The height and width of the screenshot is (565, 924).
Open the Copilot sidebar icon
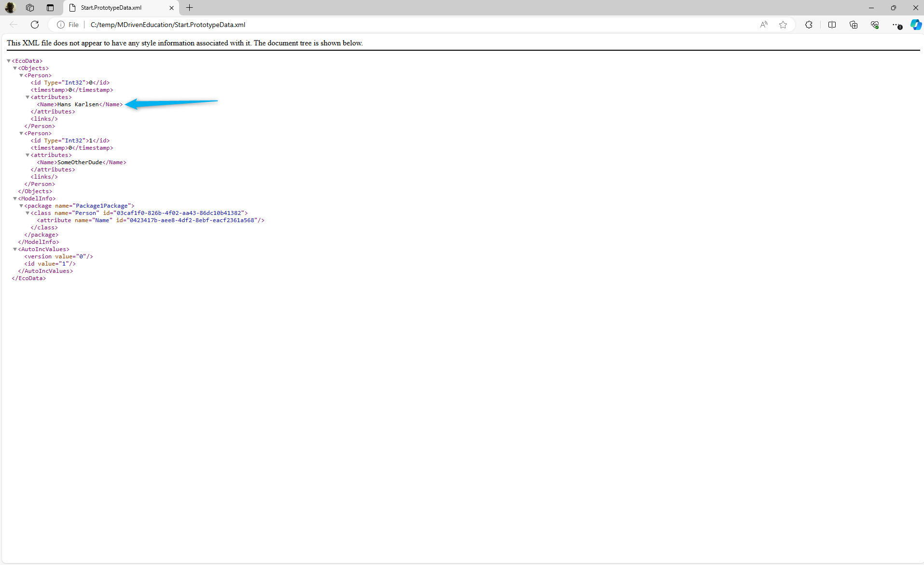coord(916,25)
